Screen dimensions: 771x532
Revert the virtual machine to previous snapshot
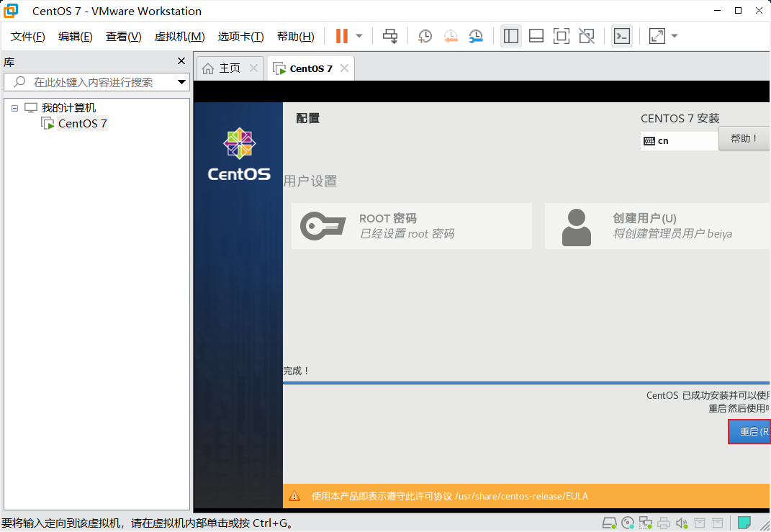[x=451, y=36]
